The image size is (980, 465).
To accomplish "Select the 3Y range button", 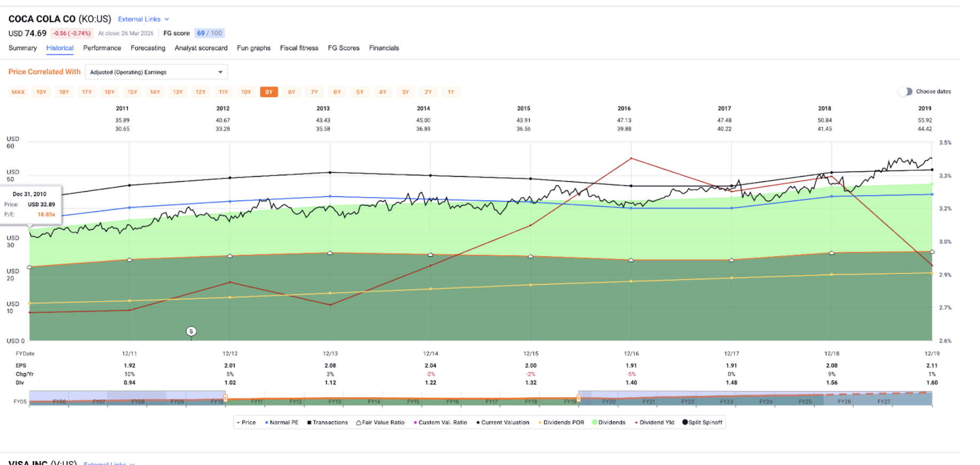I will click(406, 92).
